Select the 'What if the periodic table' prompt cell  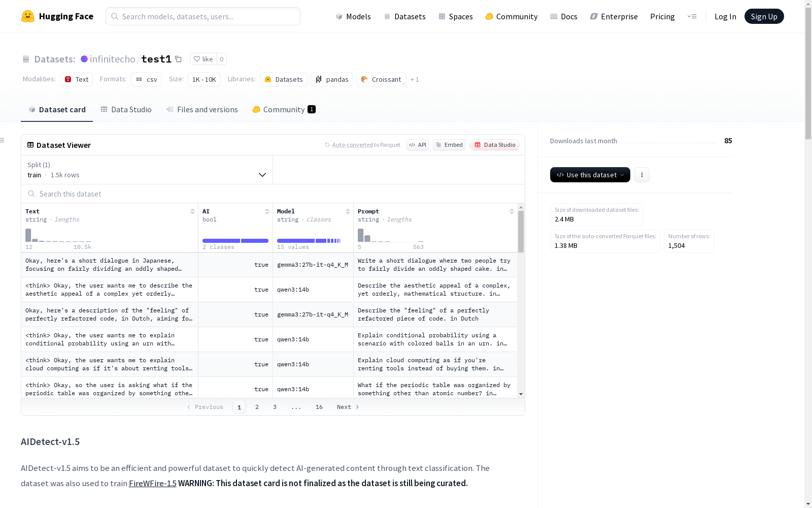(x=435, y=388)
